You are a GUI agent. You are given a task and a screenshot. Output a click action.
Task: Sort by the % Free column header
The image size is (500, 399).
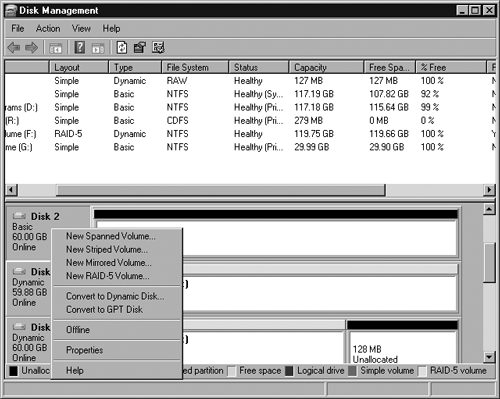point(451,67)
